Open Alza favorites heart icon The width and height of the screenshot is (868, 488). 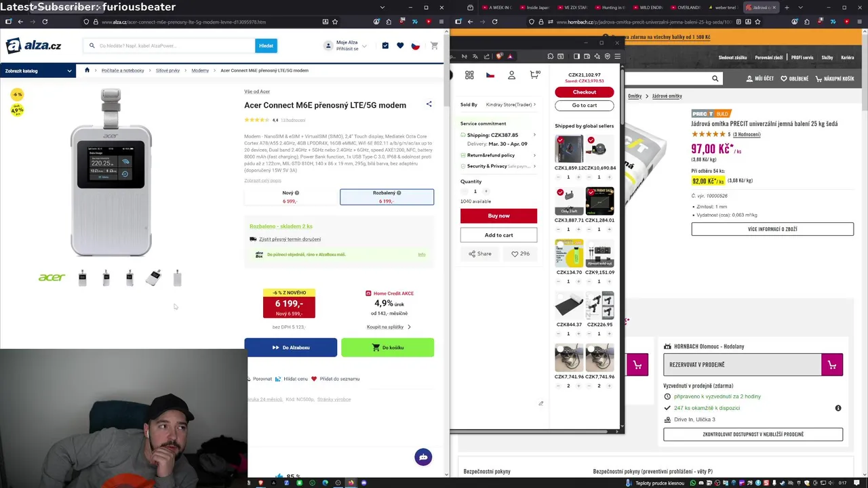tap(400, 45)
